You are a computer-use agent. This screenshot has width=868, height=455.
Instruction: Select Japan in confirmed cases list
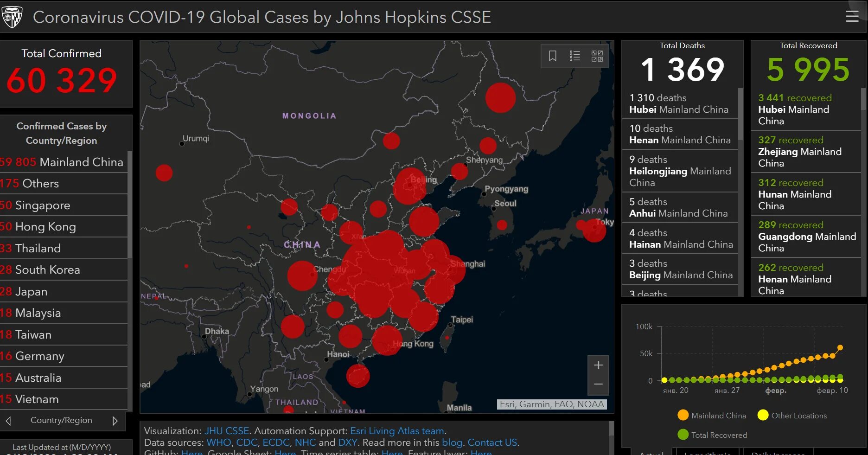tap(64, 291)
